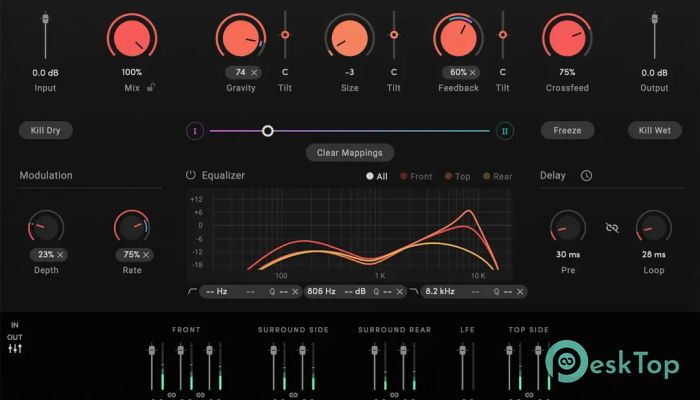Select the high-cut filter shape icon
The height and width of the screenshot is (400, 700).
[x=413, y=291]
